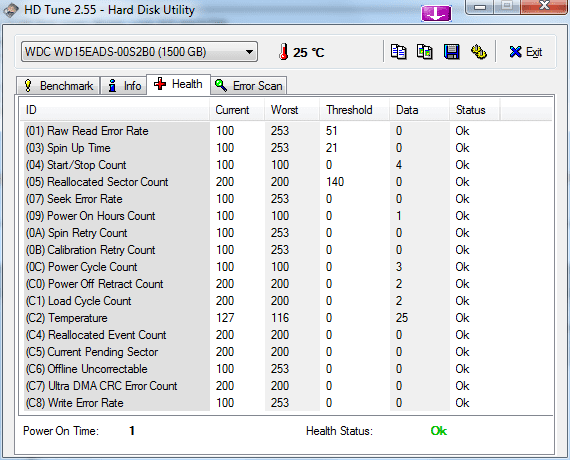The image size is (570, 460).
Task: Switch to the Benchmark tab
Action: [58, 86]
